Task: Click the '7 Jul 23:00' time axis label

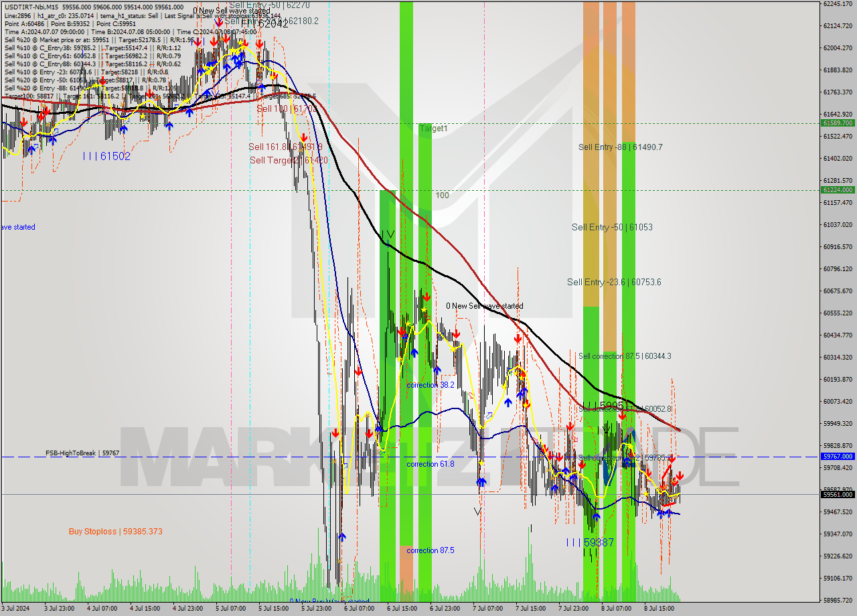Action: pos(574,609)
